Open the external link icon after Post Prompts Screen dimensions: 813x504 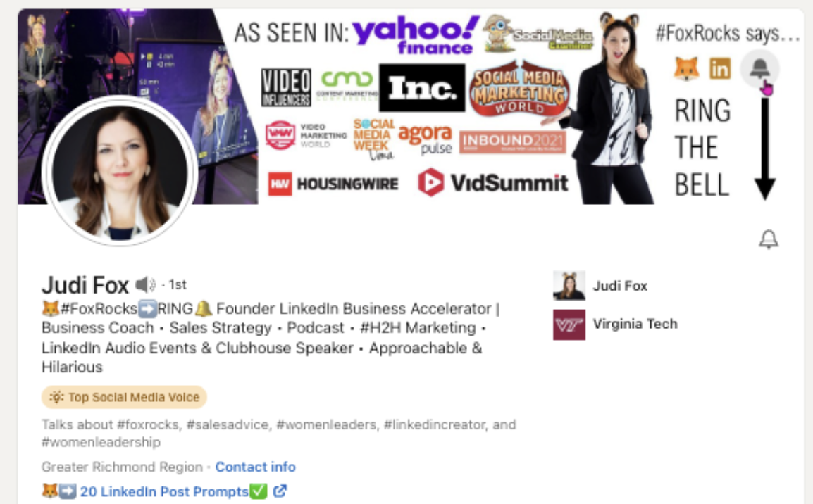point(280,491)
